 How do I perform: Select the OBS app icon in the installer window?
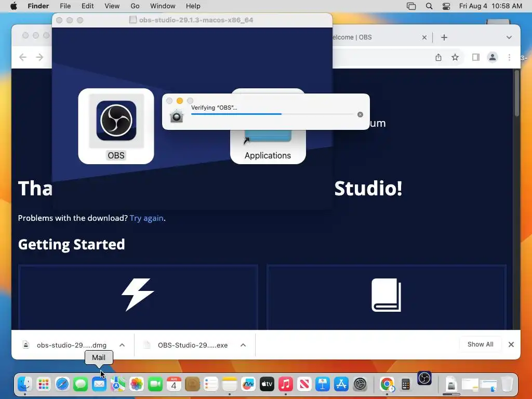coord(116,121)
